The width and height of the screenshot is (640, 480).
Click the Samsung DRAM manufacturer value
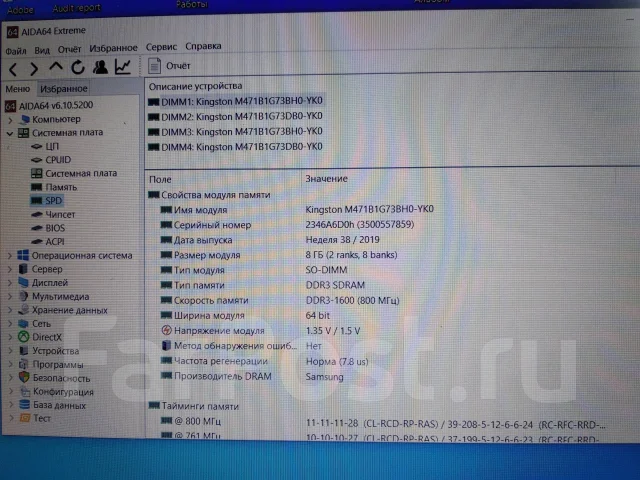(x=324, y=377)
